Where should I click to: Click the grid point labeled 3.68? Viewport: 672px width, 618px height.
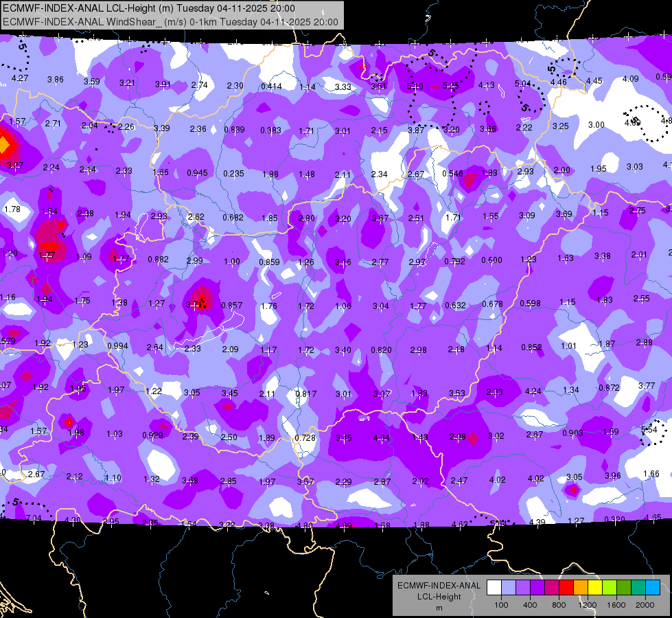click(190, 481)
